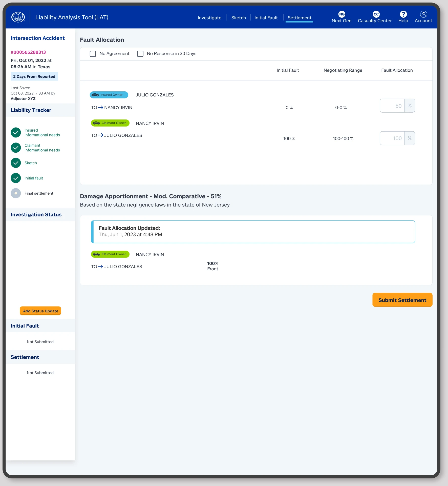Click the 0-0 % negotiating range value

pos(341,108)
